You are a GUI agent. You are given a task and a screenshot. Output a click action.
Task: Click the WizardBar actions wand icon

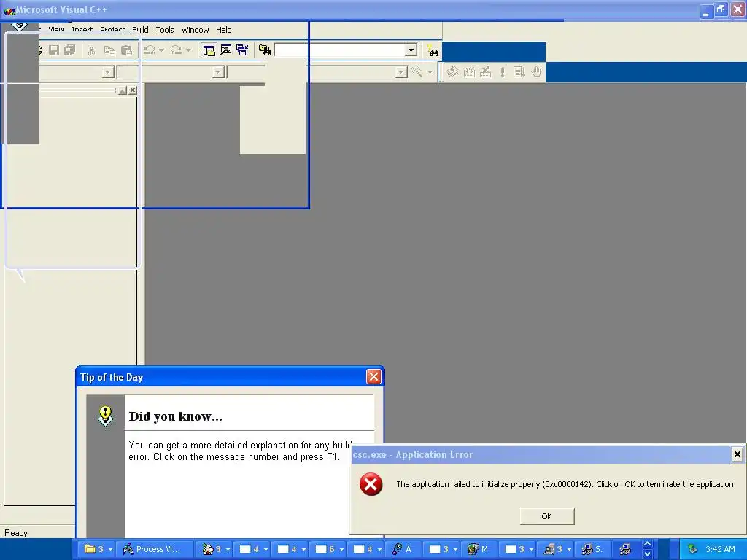(417, 72)
